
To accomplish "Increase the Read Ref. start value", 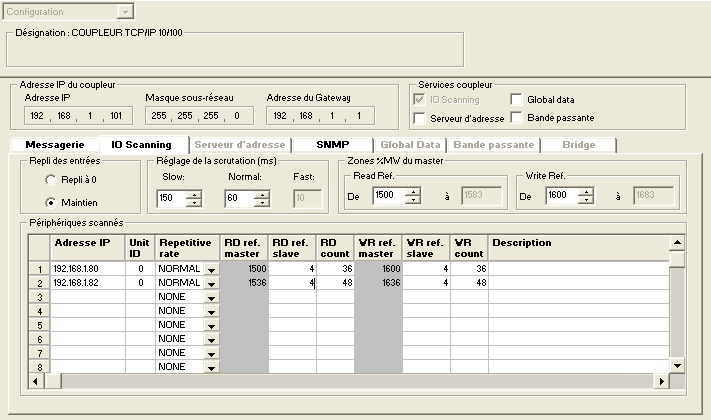I will coord(411,193).
